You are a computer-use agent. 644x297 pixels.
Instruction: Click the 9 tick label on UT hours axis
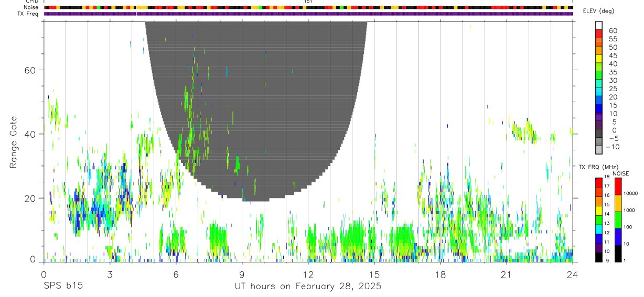(242, 274)
